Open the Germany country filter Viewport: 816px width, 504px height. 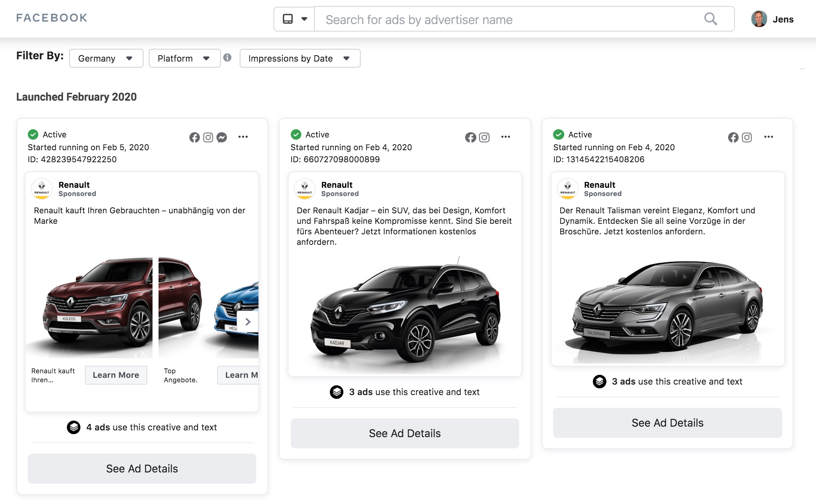pyautogui.click(x=106, y=58)
